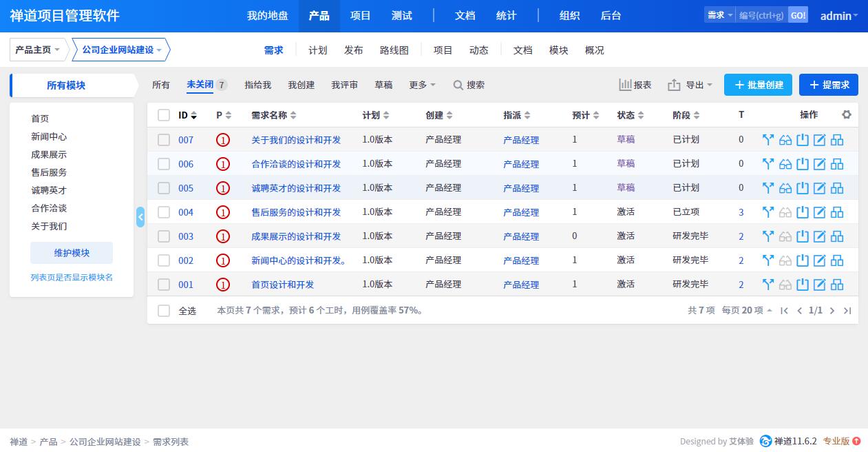Switch to the 项目 main navigation tab

pyautogui.click(x=360, y=16)
